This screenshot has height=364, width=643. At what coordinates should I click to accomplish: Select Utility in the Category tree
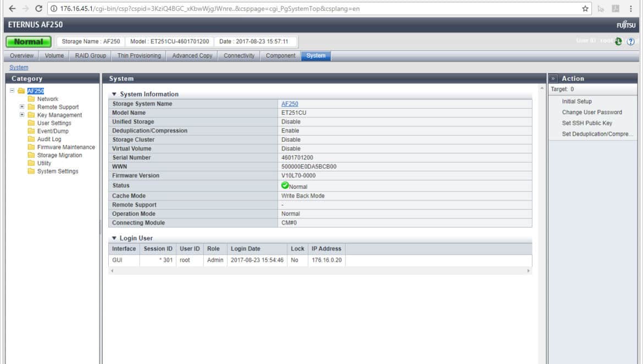(45, 163)
